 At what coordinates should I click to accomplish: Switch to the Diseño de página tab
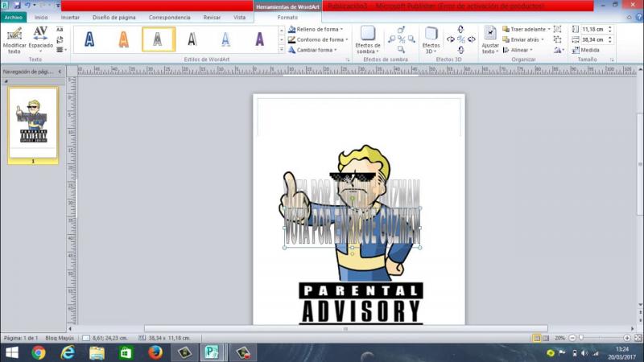tap(114, 17)
